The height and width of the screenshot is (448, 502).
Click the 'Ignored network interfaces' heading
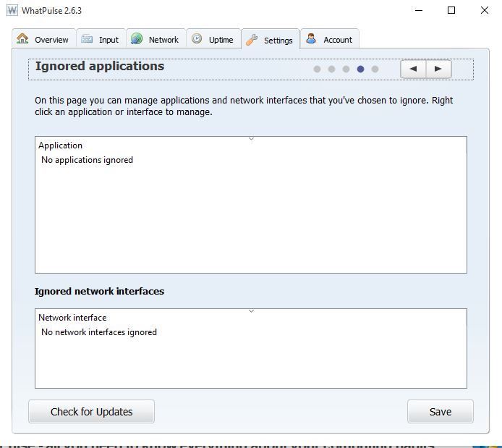pos(99,291)
